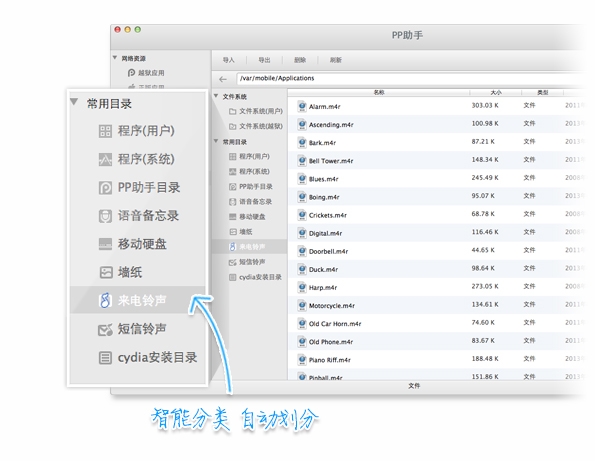Click the 导入 toolbar button
Image resolution: width=595 pixels, height=461 pixels.
coord(228,60)
